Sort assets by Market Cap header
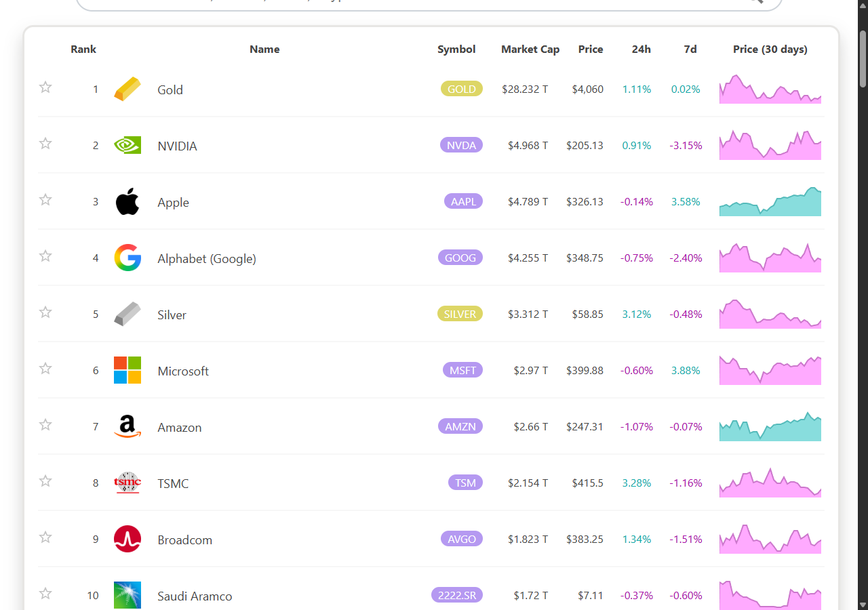The width and height of the screenshot is (868, 610). click(x=530, y=49)
